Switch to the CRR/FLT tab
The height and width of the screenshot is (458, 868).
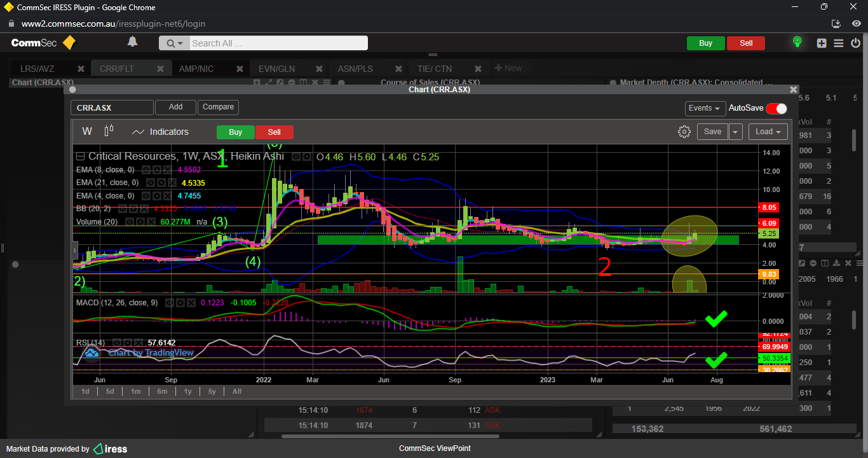tap(117, 69)
